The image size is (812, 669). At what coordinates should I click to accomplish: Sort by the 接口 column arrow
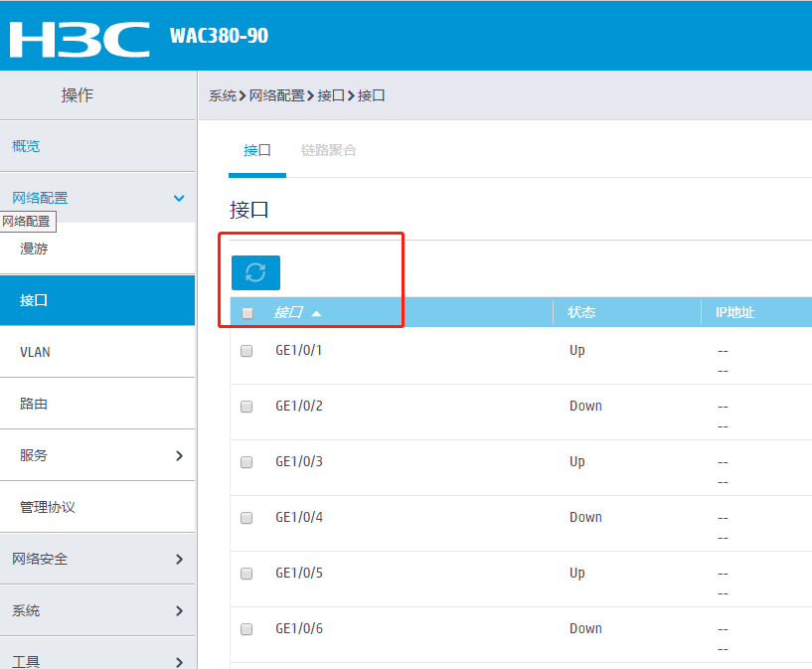(x=316, y=313)
